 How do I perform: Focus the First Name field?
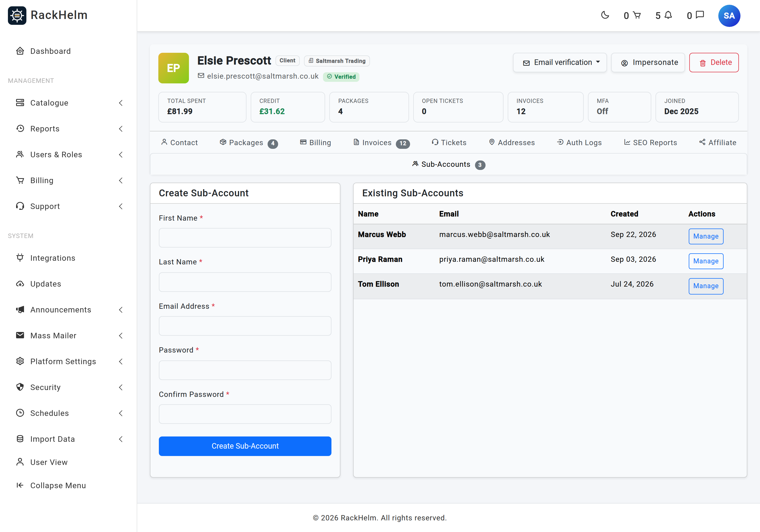click(x=245, y=237)
